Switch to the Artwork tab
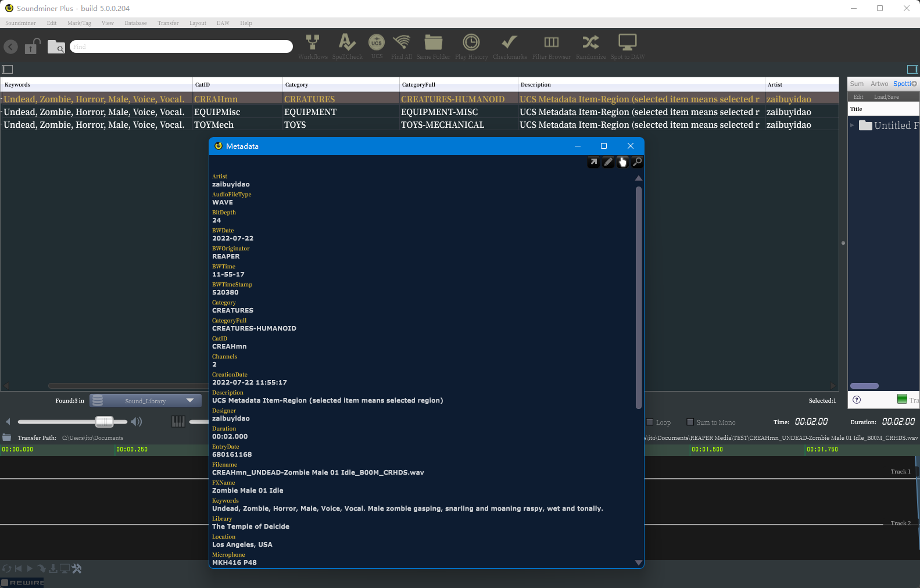920x588 pixels. 879,84
